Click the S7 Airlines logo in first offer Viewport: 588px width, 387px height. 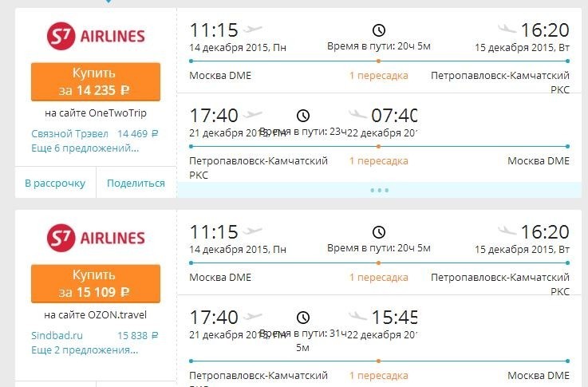point(96,36)
